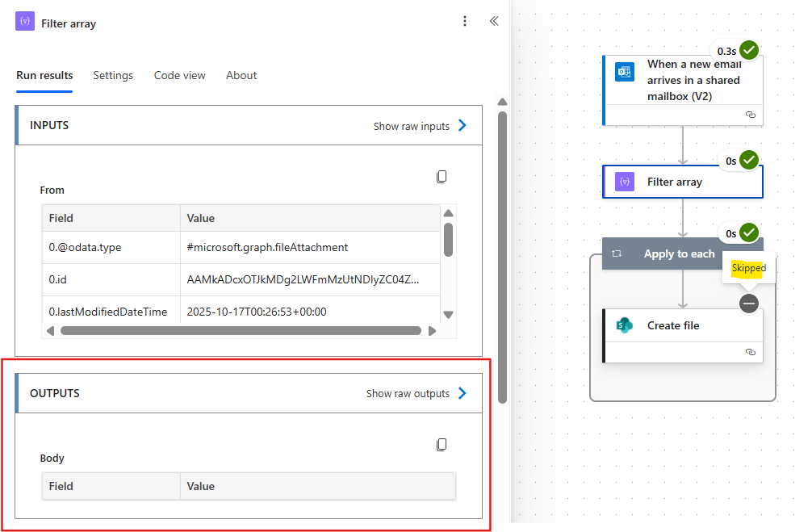View the About tab
Image resolution: width=812 pixels, height=532 pixels.
[x=241, y=75]
